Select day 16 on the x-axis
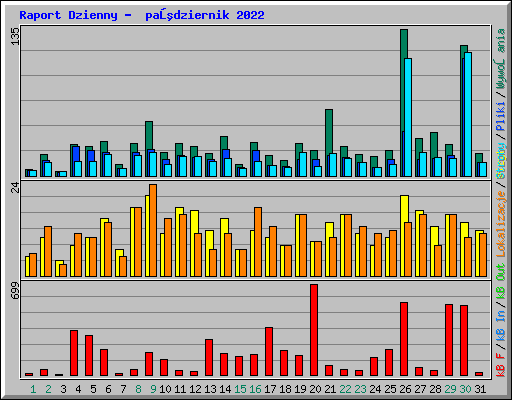512x400 pixels. (x=255, y=389)
